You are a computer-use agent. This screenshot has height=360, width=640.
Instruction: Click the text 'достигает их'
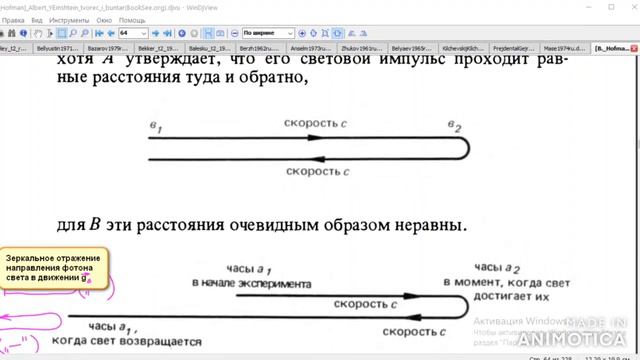pyautogui.click(x=511, y=296)
